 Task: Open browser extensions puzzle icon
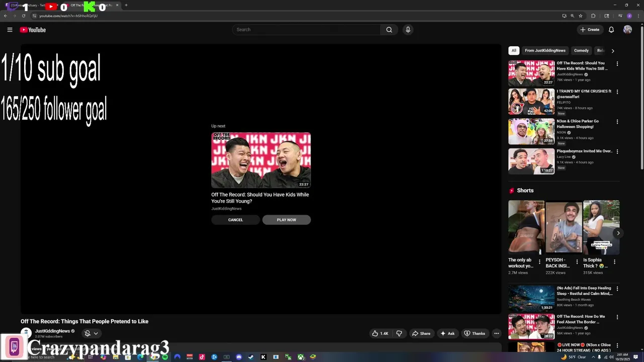593,16
